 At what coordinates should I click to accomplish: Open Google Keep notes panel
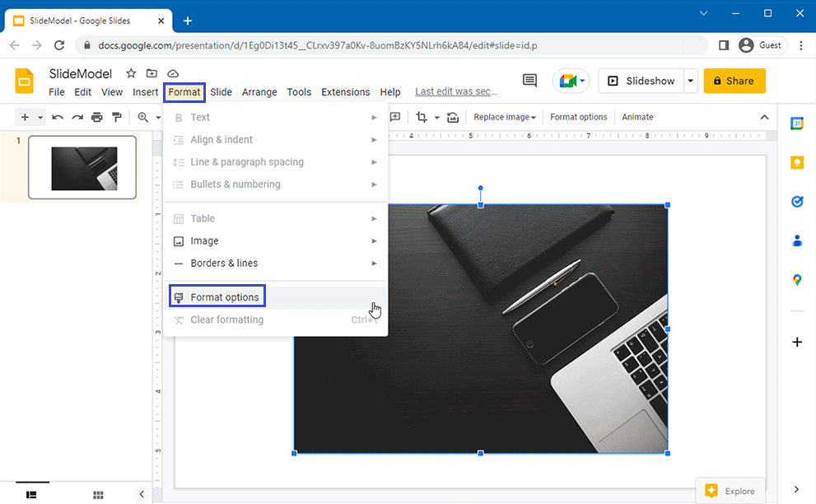[x=796, y=163]
